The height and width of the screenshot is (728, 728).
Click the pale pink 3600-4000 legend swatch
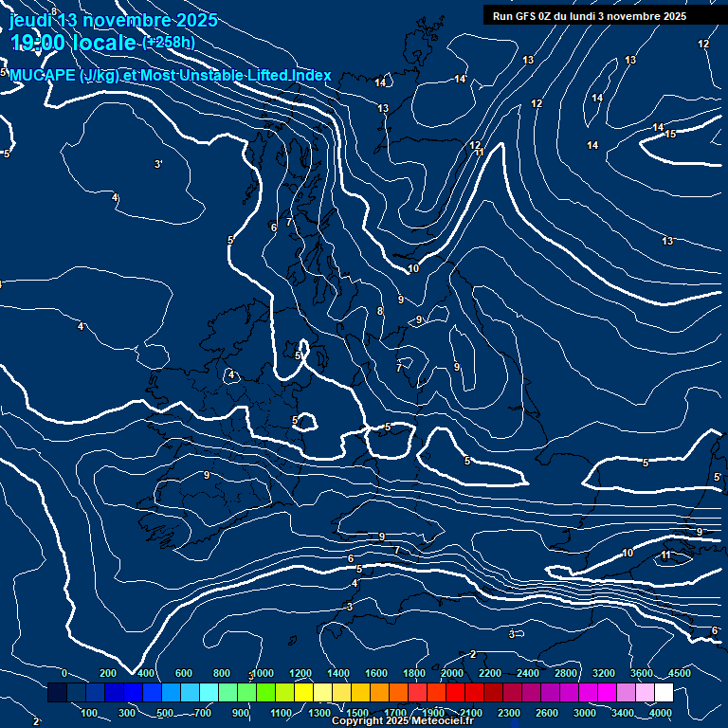[645, 692]
